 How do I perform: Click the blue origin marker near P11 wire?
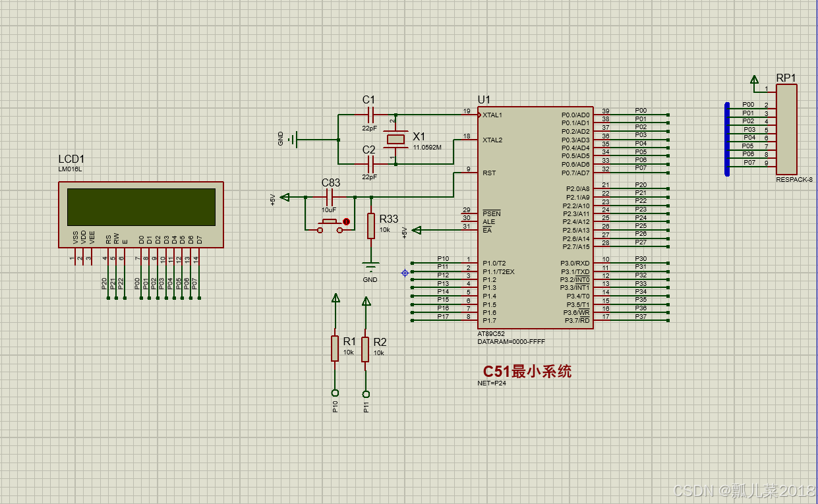[x=404, y=271]
